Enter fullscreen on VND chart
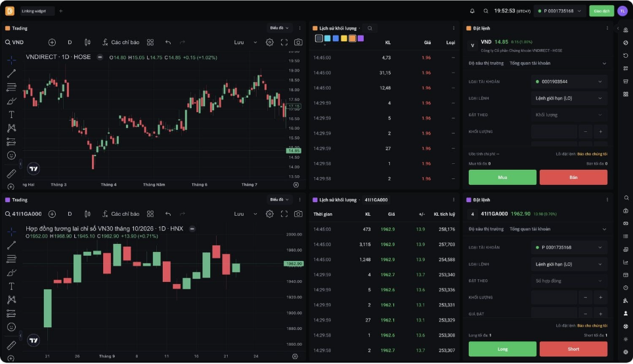The height and width of the screenshot is (364, 633). coord(284,43)
